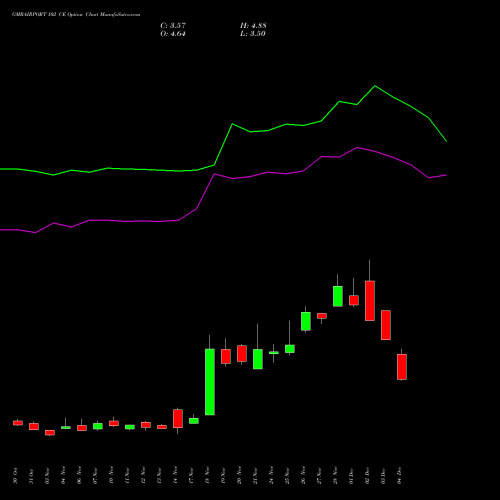500x500 pixels.
Task: Click the GMRAIRPORT chart title text
Action: pos(76,15)
